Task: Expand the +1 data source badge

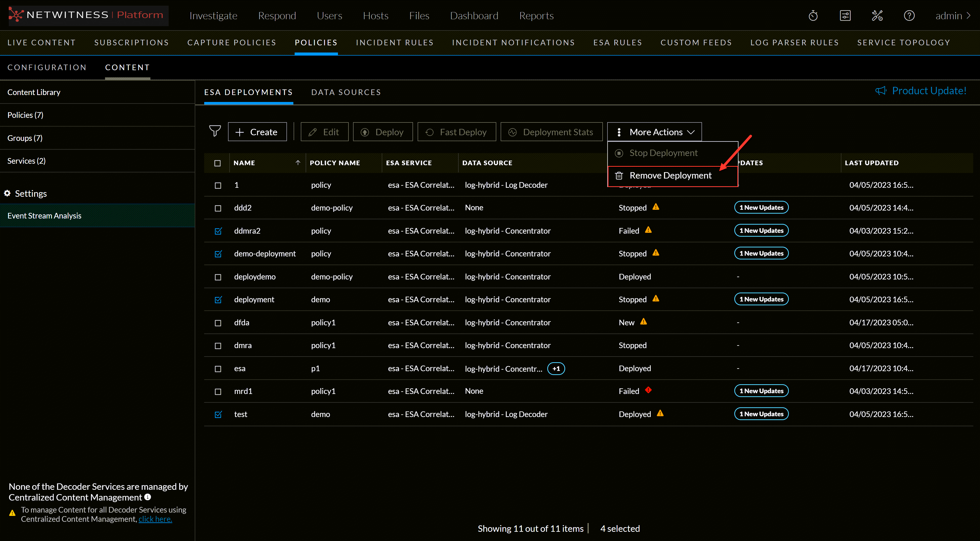Action: tap(556, 369)
